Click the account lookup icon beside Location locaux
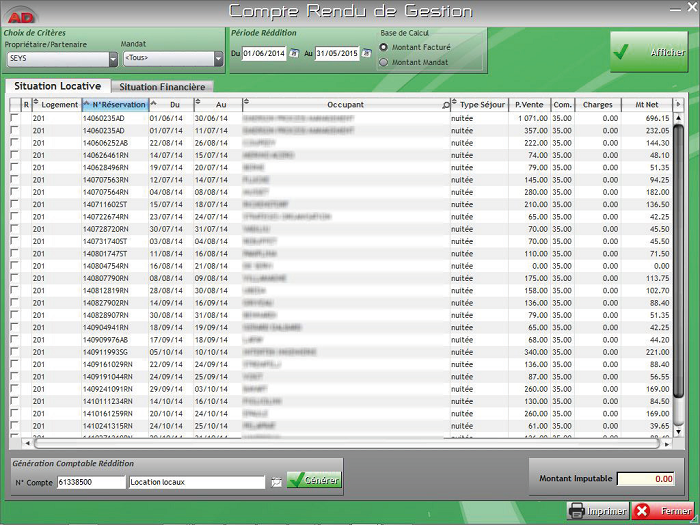Viewport: 700px width, 525px height. [x=276, y=482]
